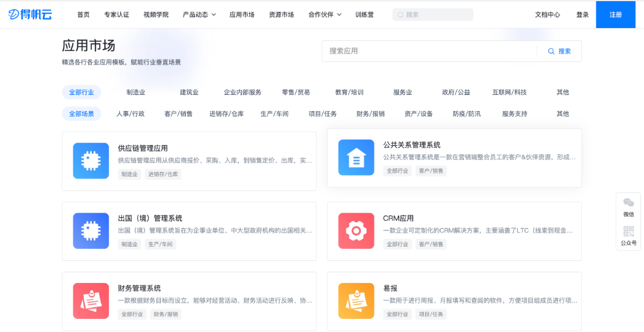Open the 公共关系管理系统 title
The width and height of the screenshot is (644, 332).
point(411,145)
